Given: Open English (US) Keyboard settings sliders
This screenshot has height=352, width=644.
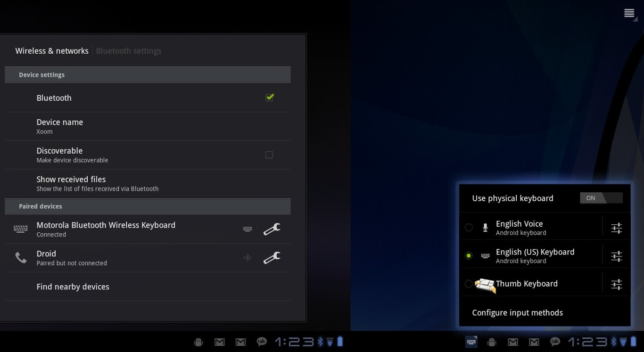Looking at the screenshot, I should 616,256.
